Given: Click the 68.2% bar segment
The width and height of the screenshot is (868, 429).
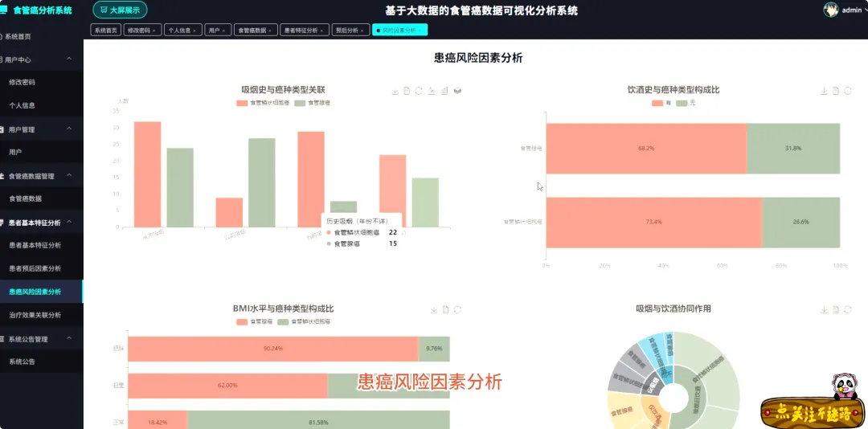Looking at the screenshot, I should 646,149.
